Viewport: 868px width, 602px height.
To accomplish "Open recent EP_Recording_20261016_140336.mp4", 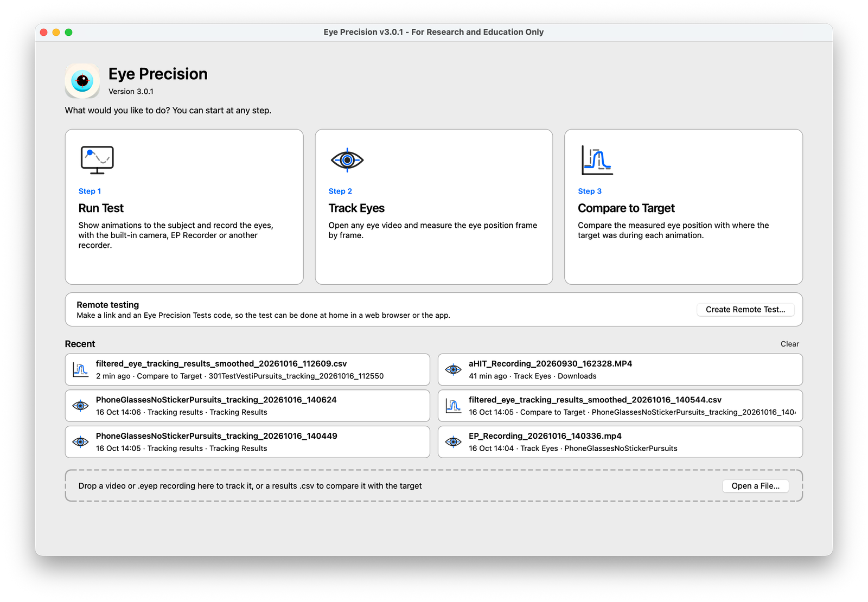I will click(x=620, y=442).
